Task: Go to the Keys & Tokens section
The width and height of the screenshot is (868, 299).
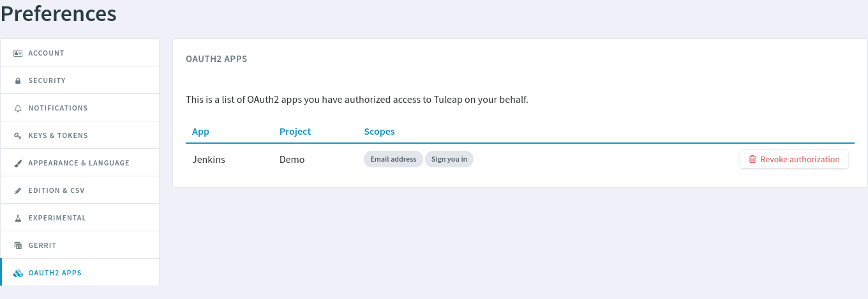Action: (x=58, y=135)
